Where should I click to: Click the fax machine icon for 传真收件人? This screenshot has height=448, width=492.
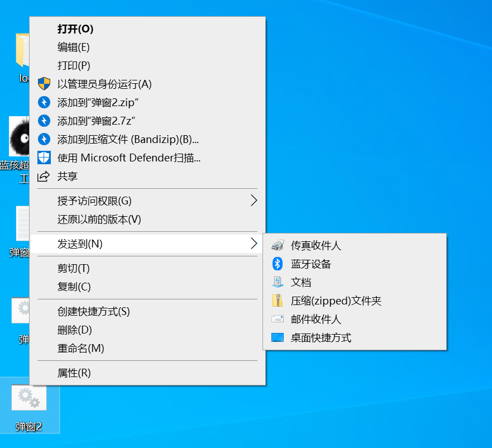click(278, 245)
